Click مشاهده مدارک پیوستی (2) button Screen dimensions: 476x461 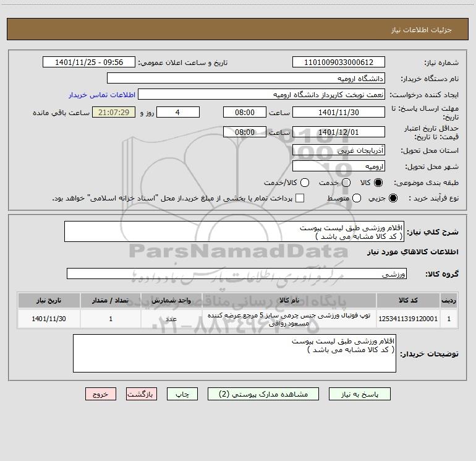click(263, 394)
